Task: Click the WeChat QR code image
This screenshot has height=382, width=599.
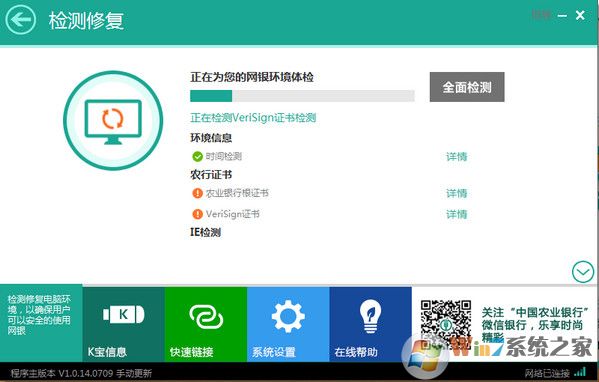Action: point(445,325)
